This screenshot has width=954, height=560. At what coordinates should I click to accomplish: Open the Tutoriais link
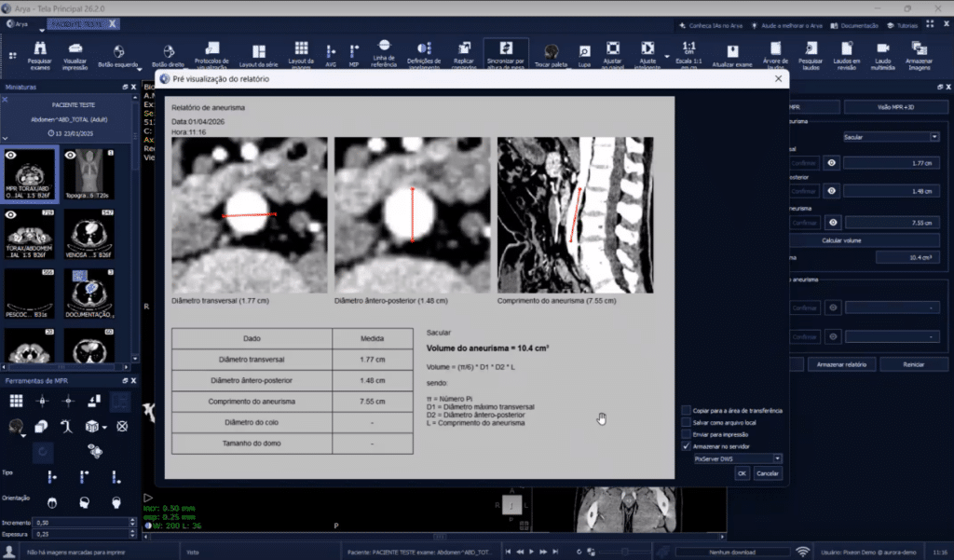point(902,25)
